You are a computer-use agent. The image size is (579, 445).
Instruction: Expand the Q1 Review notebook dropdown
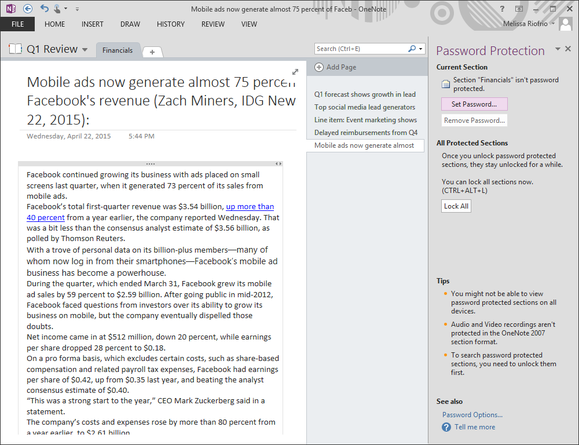(x=85, y=49)
